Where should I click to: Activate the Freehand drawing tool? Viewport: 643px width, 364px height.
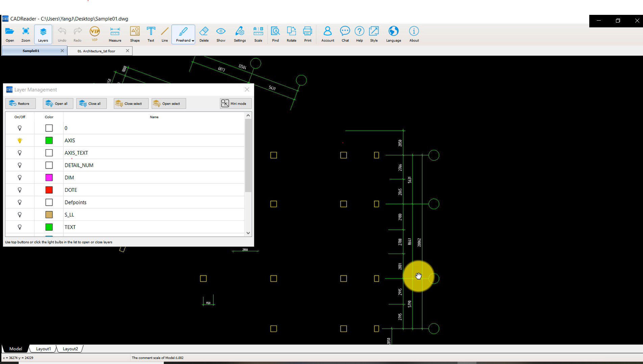[x=183, y=34]
